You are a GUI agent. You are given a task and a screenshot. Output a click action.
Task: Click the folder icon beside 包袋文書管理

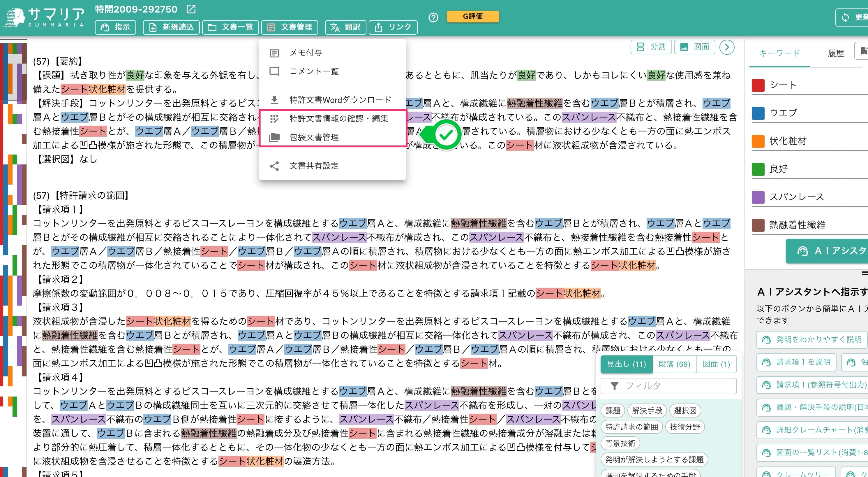coord(274,137)
